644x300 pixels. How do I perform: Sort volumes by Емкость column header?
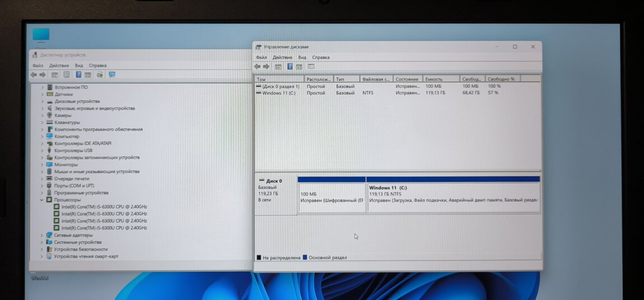coord(434,79)
